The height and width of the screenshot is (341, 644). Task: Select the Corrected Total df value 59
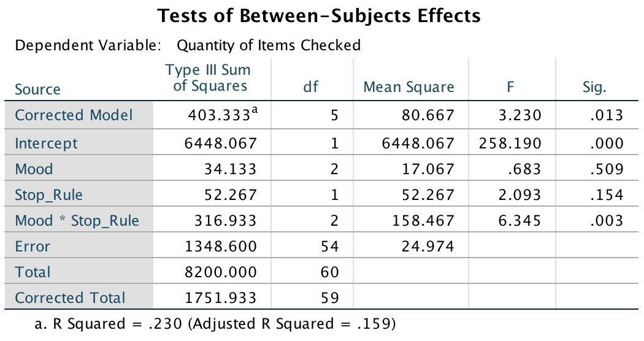330,298
